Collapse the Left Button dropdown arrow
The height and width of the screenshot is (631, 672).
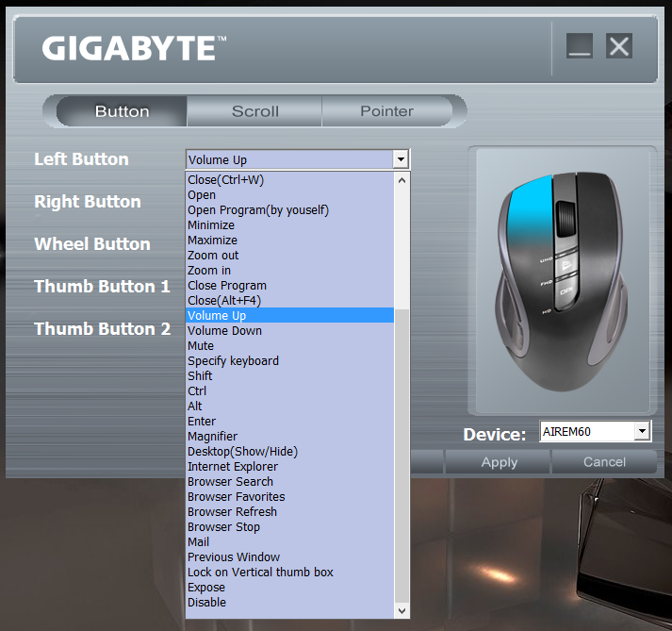pos(401,159)
